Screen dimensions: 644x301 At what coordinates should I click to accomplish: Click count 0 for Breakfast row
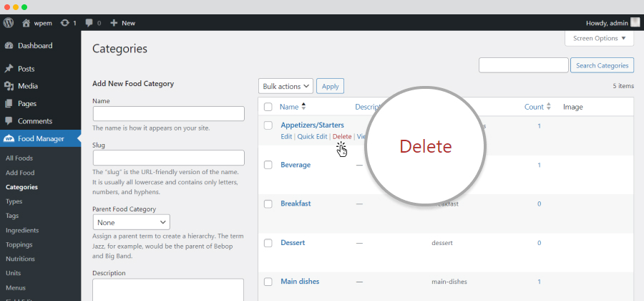point(540,204)
